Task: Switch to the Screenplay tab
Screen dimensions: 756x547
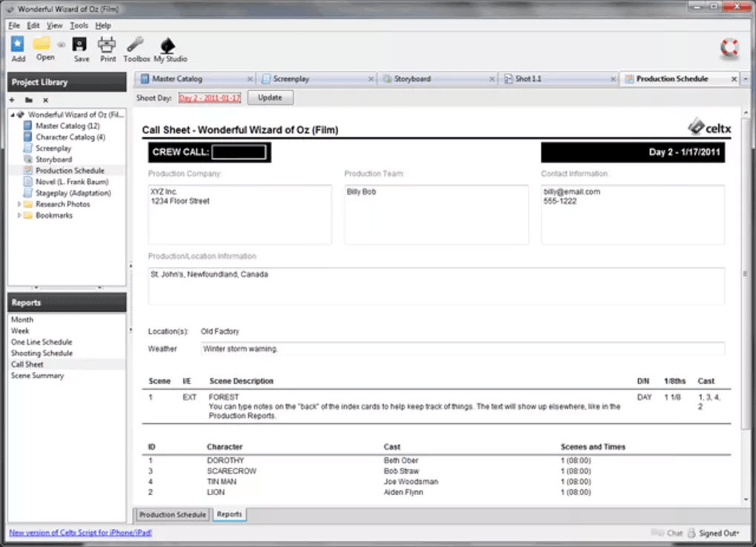Action: (291, 79)
